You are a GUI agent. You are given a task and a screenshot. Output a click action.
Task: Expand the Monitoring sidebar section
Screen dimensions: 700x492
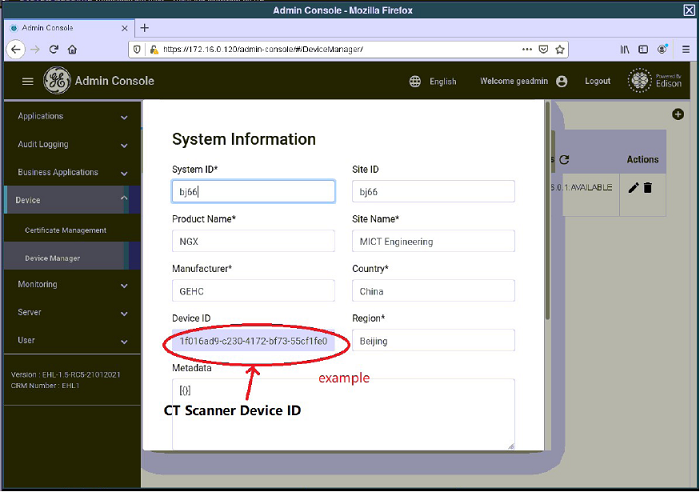click(70, 284)
